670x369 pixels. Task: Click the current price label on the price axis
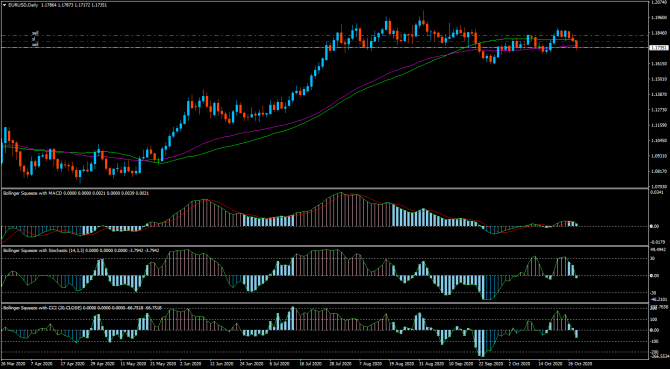(658, 48)
